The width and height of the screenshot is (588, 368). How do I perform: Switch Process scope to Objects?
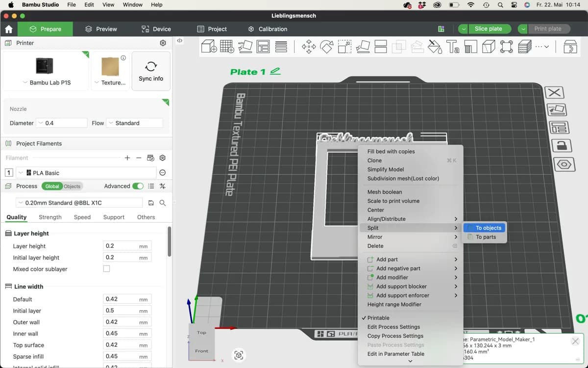click(x=72, y=186)
